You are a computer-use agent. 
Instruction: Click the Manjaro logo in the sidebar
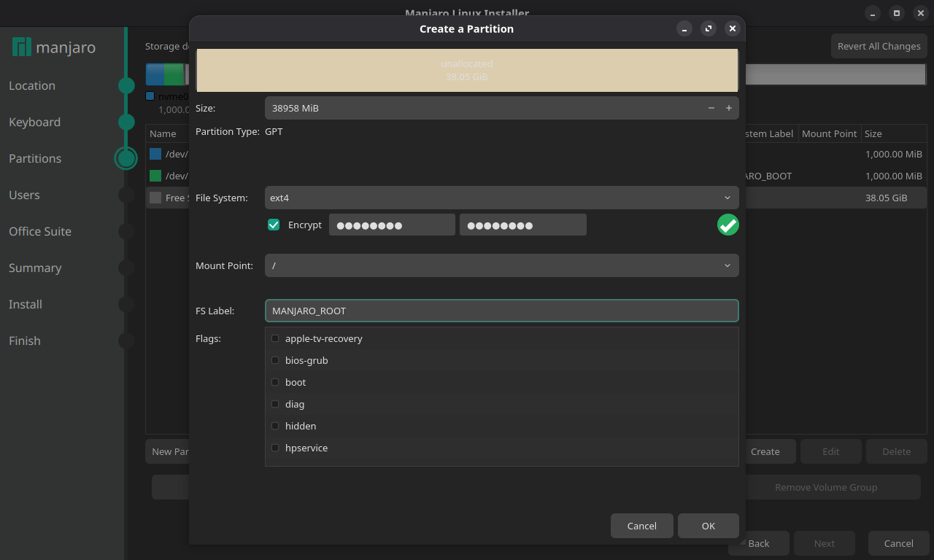(x=54, y=48)
